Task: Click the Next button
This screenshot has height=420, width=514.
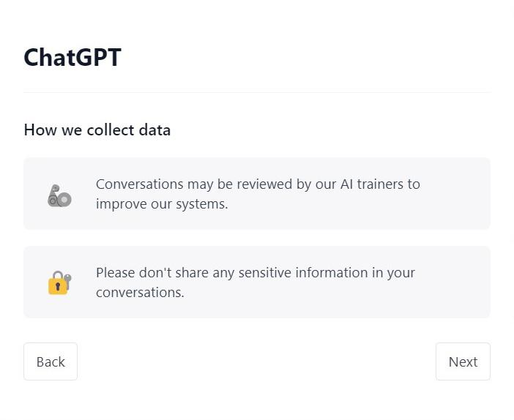Action: pos(463,361)
